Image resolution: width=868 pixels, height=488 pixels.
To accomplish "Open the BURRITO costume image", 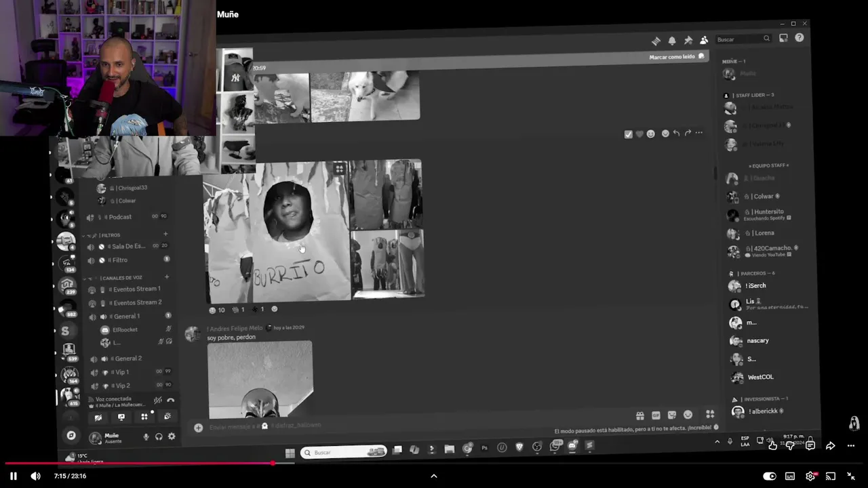I will [x=278, y=232].
